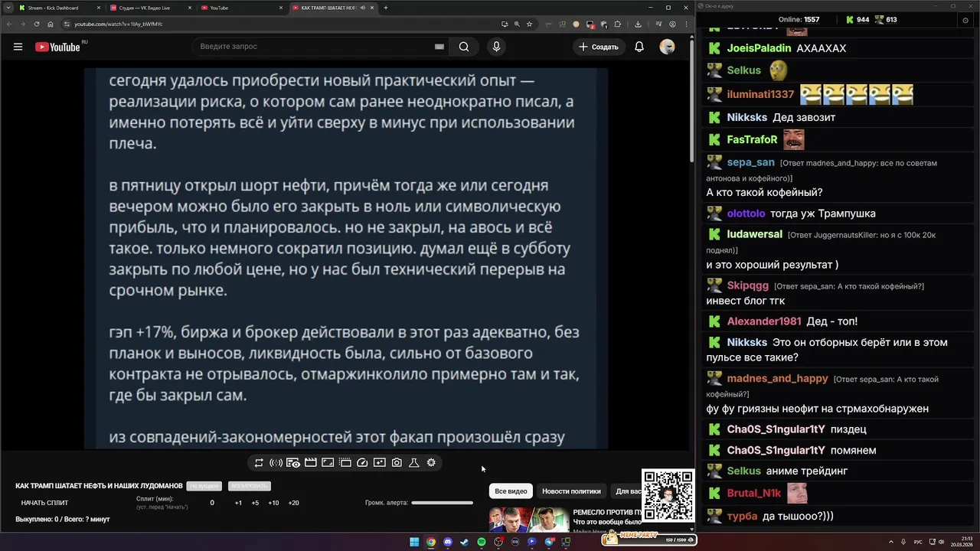The width and height of the screenshot is (980, 551).
Task: Click the На аукцион button
Action: click(204, 486)
